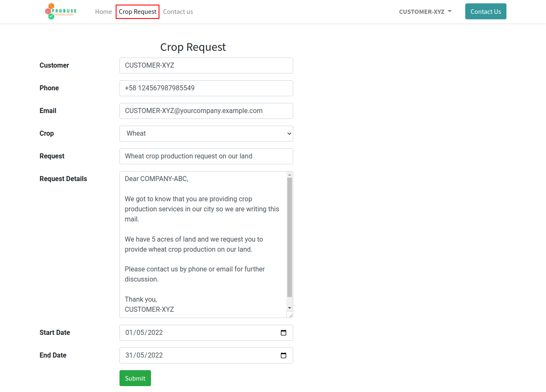Click the Request subject field

tap(206, 156)
